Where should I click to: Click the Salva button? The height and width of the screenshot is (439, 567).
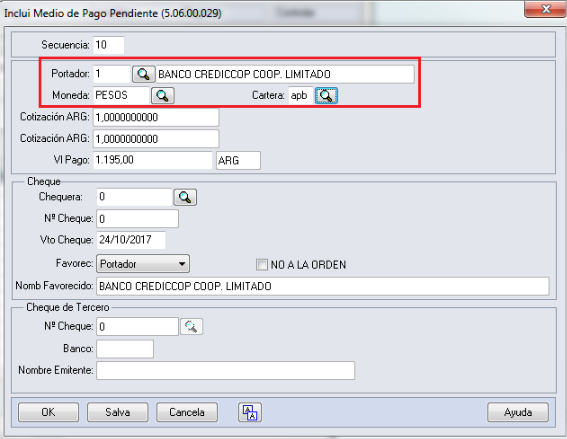point(118,412)
